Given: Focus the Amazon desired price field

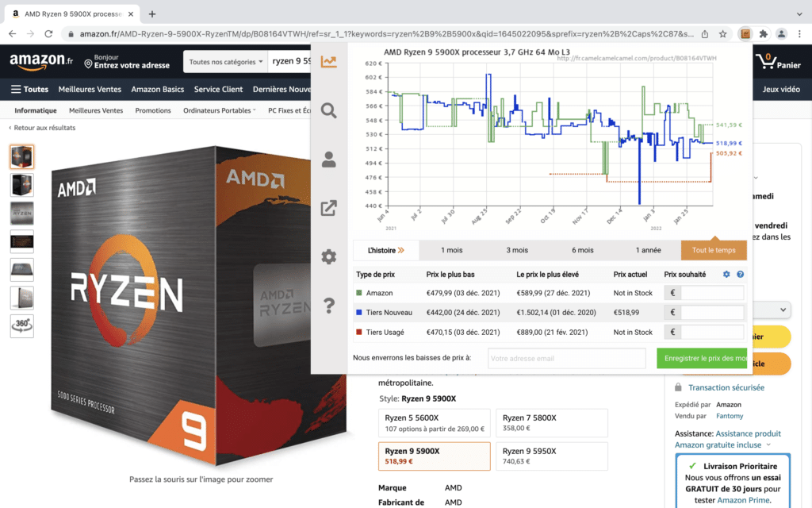Looking at the screenshot, I should (712, 293).
